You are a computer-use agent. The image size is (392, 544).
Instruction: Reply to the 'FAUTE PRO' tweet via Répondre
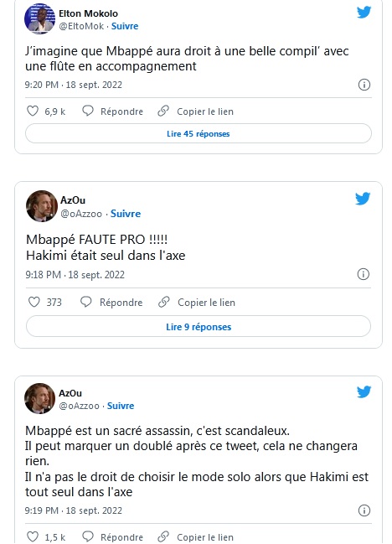[111, 303]
